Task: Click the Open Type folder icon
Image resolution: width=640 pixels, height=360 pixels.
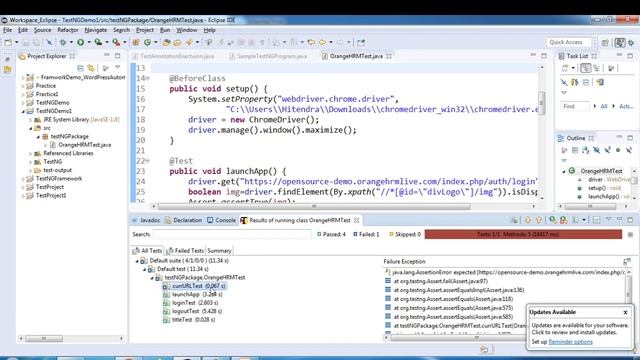Action: click(167, 42)
